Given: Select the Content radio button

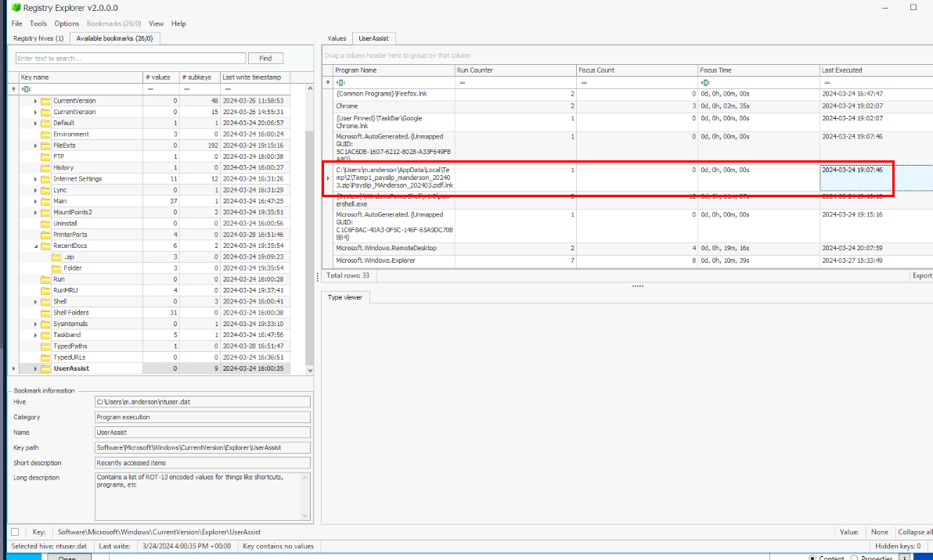Looking at the screenshot, I should point(812,558).
